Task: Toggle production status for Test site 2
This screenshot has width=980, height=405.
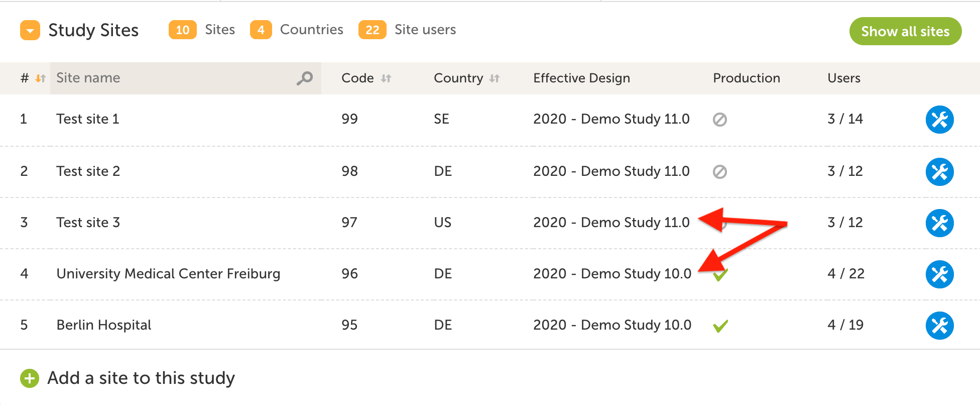Action: 719,172
